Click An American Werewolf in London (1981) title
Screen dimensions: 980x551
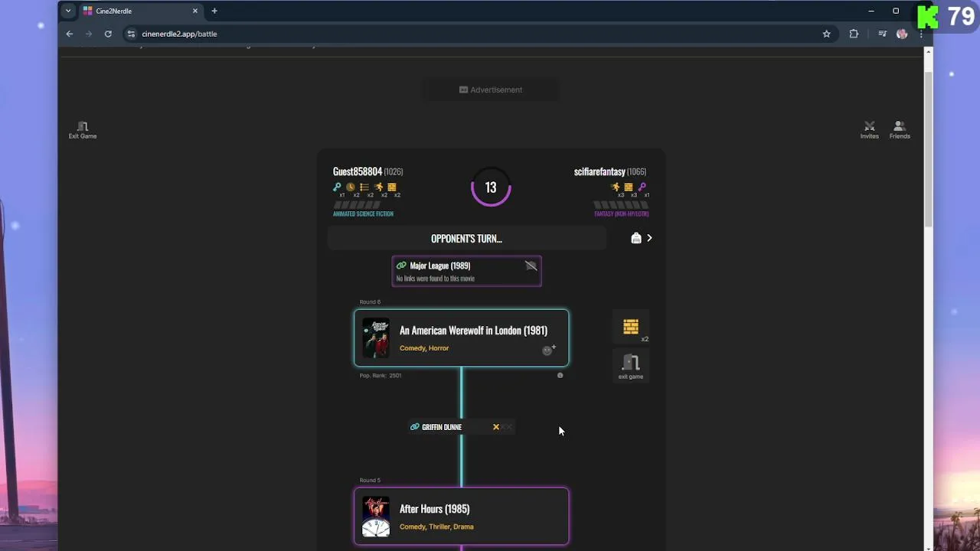[473, 331]
